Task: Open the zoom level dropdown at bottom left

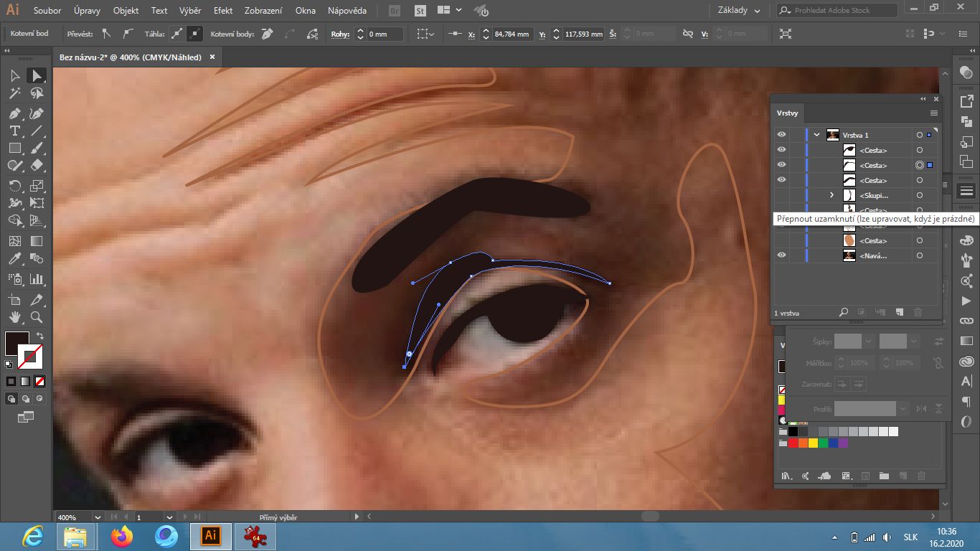Action: pyautogui.click(x=98, y=517)
